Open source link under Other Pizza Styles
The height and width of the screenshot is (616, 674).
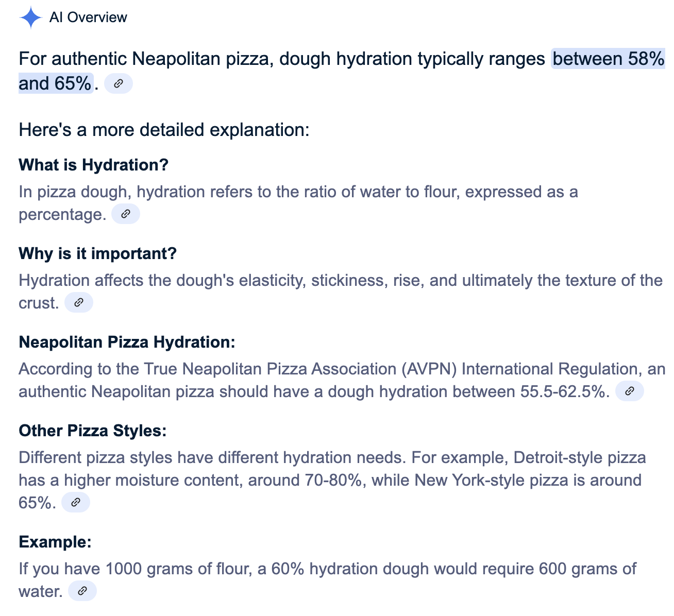click(76, 503)
